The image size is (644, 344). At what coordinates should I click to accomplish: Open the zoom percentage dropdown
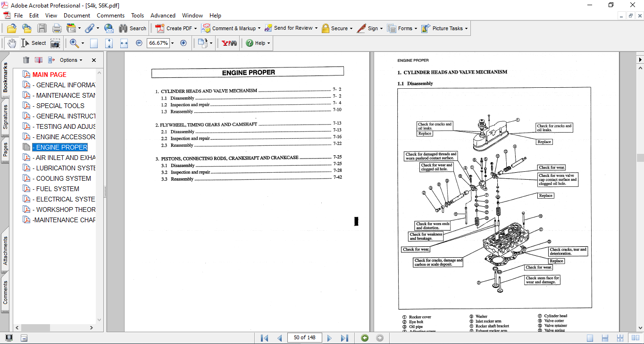click(172, 43)
